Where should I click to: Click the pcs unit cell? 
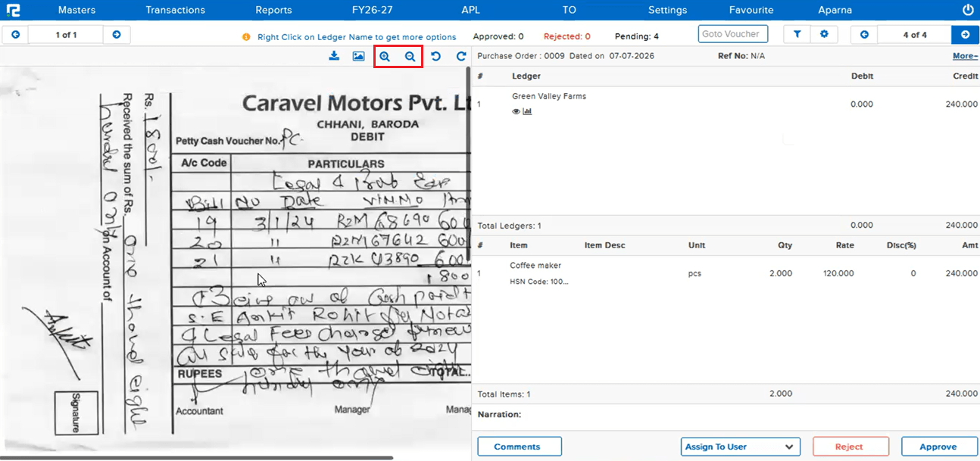click(x=695, y=273)
